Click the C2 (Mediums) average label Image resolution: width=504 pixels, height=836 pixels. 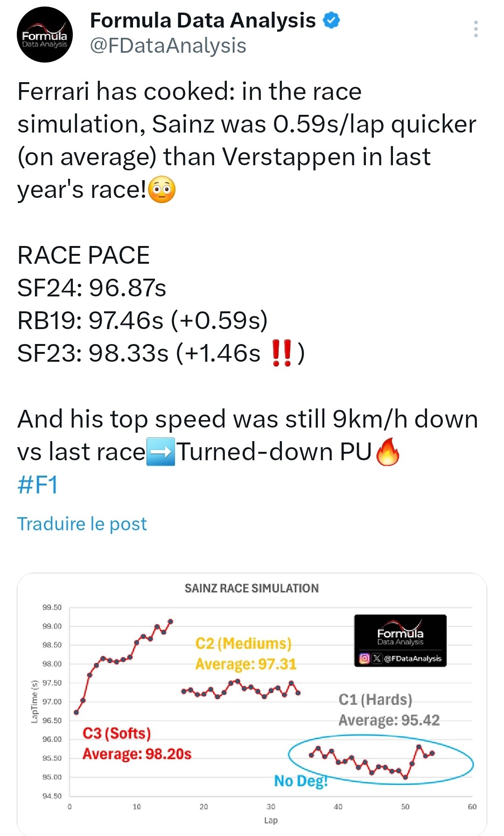246,653
